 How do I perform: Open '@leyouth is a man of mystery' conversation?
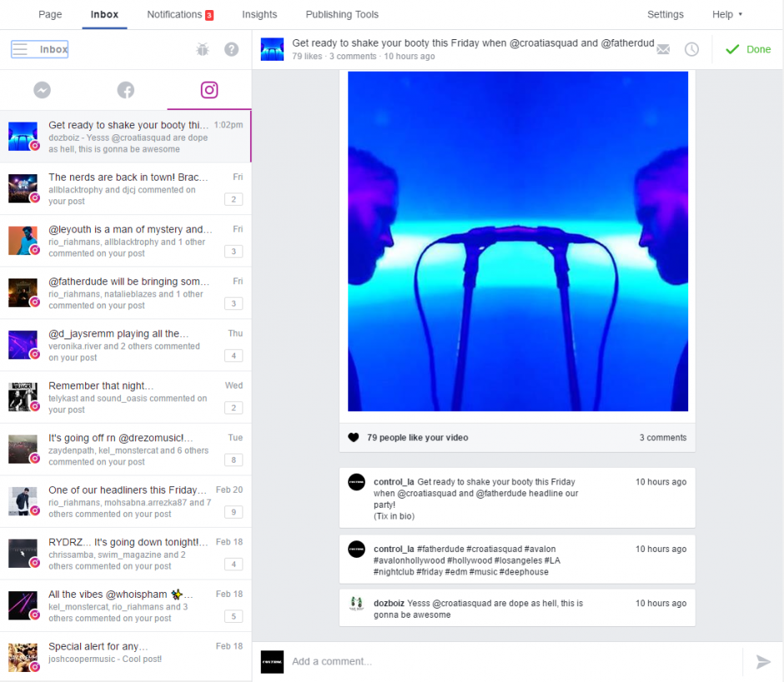point(125,240)
